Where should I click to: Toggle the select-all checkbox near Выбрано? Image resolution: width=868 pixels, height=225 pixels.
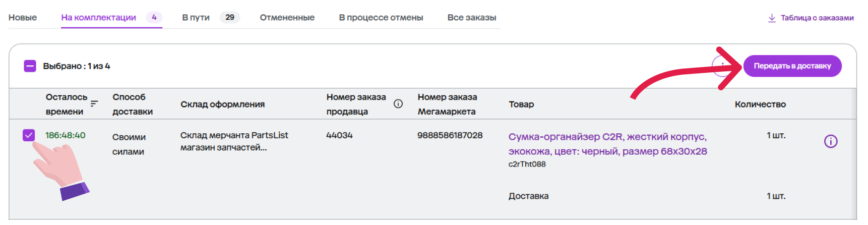30,66
